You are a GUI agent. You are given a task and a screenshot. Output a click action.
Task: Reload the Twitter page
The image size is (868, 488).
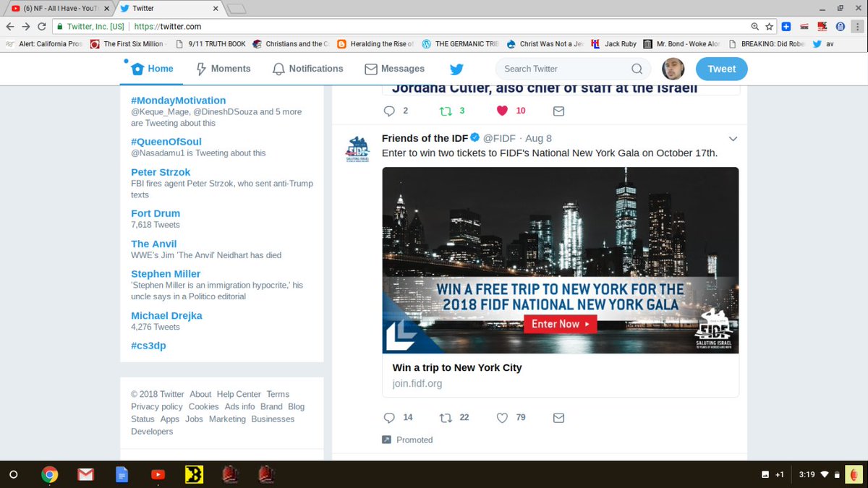43,26
